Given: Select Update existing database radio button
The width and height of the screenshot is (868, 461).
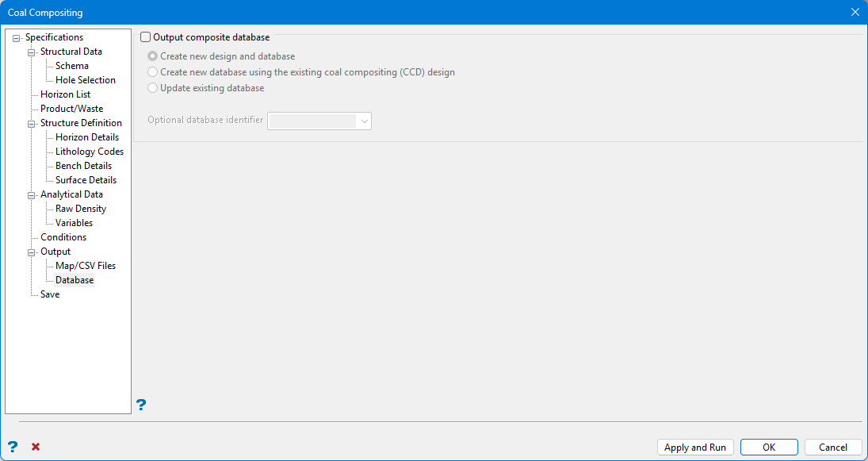Looking at the screenshot, I should point(153,88).
